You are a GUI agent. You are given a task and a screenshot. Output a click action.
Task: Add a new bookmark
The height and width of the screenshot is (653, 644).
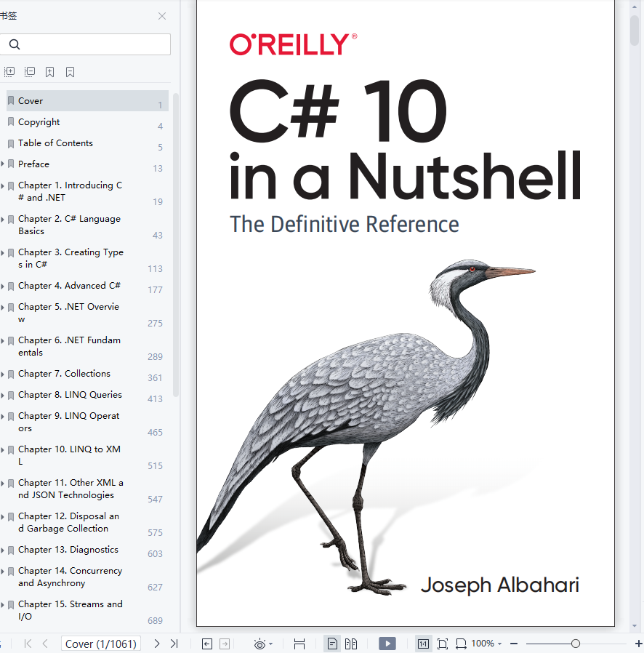(x=49, y=72)
